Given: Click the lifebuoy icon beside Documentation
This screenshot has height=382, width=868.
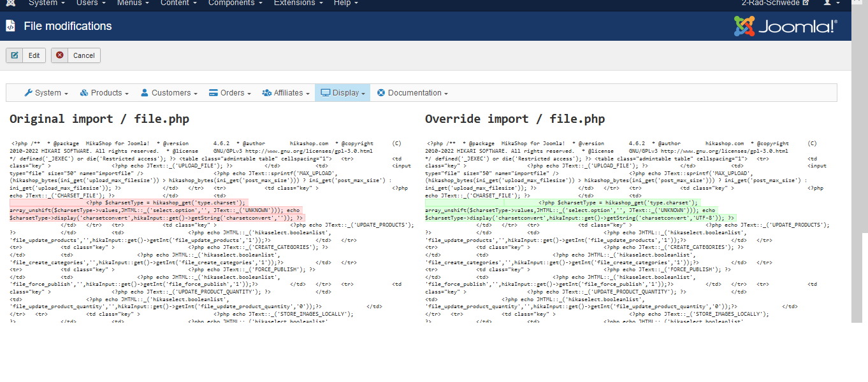Looking at the screenshot, I should click(381, 93).
